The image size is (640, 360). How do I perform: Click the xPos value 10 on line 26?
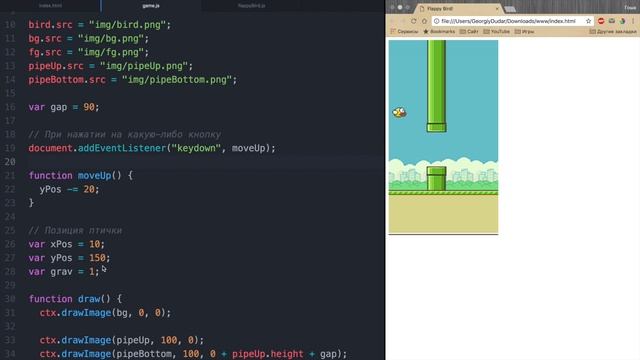94,244
